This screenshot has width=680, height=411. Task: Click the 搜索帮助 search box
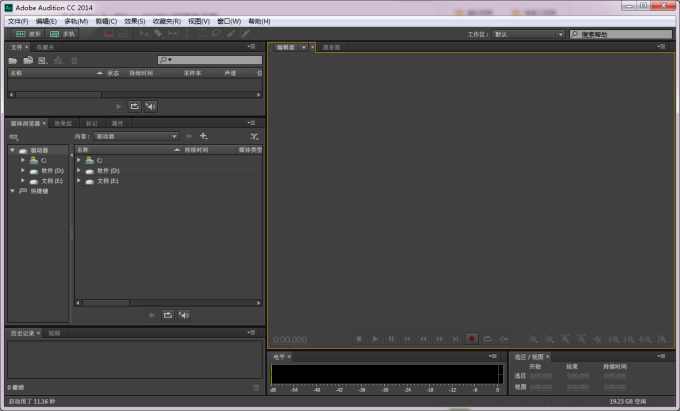pyautogui.click(x=621, y=34)
